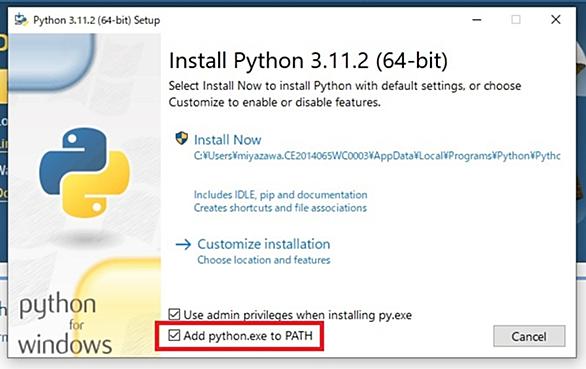
Task: Uncheck Add python.exe to PATH checkbox
Action: click(174, 335)
